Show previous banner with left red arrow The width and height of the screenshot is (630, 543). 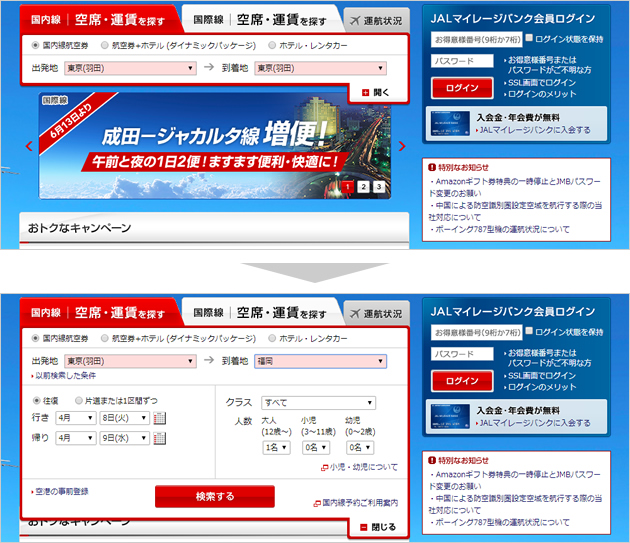[x=29, y=146]
